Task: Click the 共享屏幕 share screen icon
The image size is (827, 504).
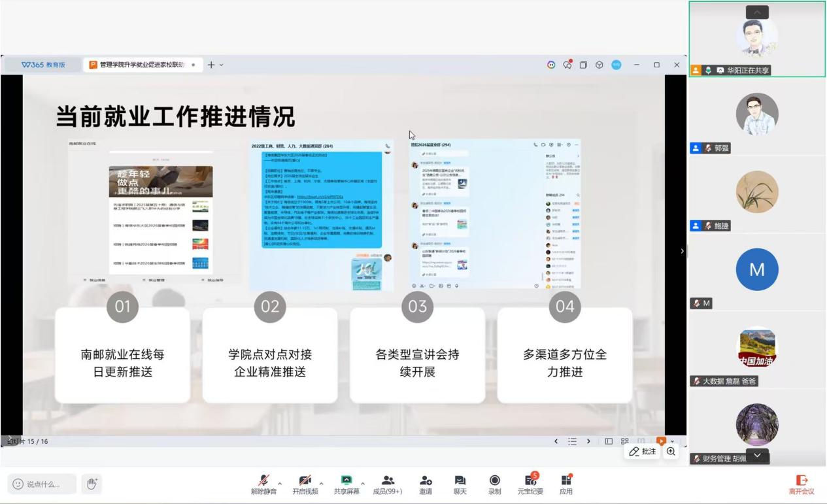Action: (347, 480)
